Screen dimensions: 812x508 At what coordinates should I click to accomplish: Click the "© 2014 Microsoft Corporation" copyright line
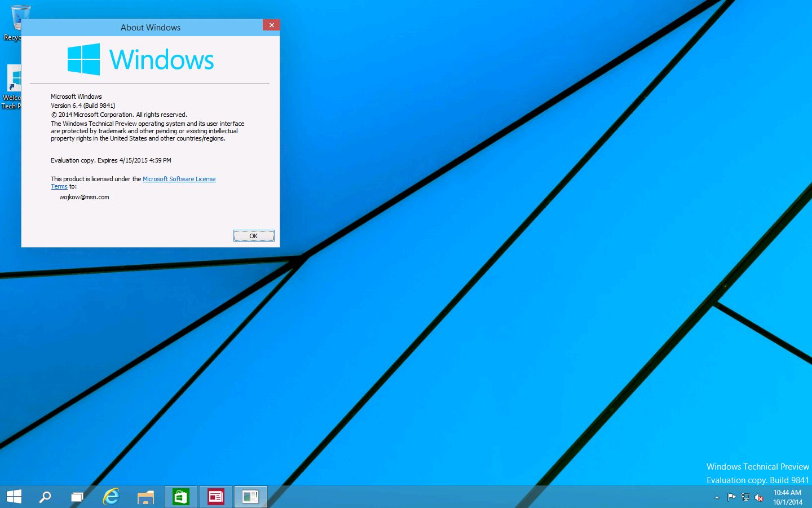(119, 115)
